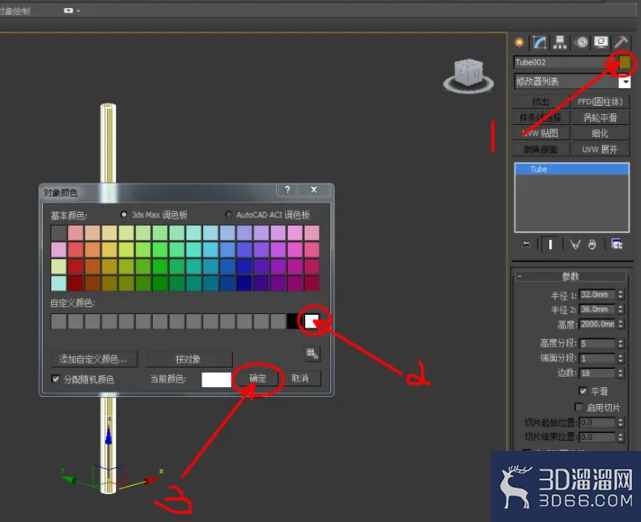Select the Tube entry in modifier stack

(x=572, y=169)
